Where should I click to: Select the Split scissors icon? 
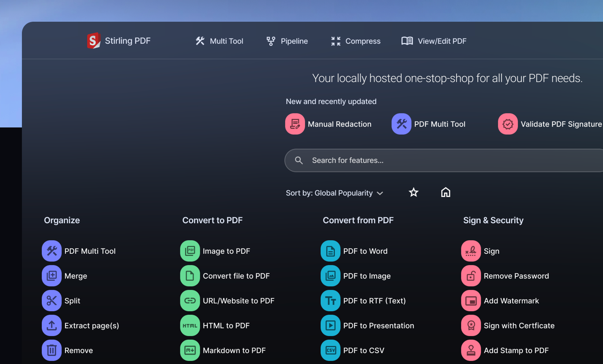(52, 301)
